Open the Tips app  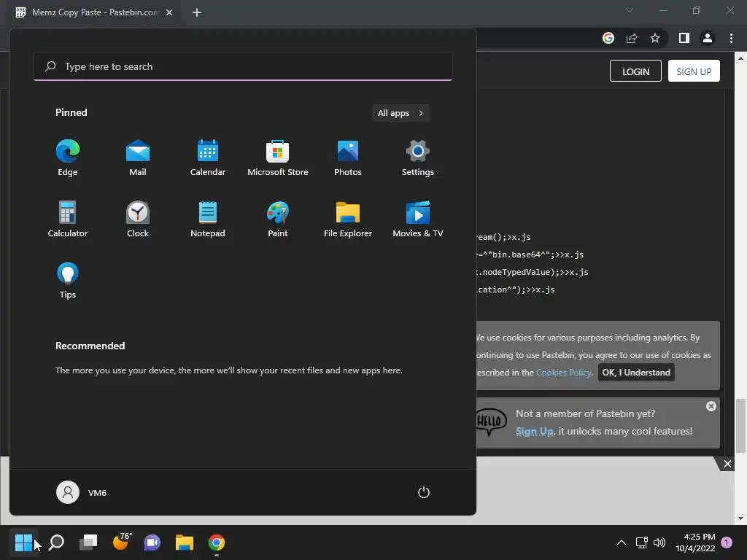click(68, 281)
